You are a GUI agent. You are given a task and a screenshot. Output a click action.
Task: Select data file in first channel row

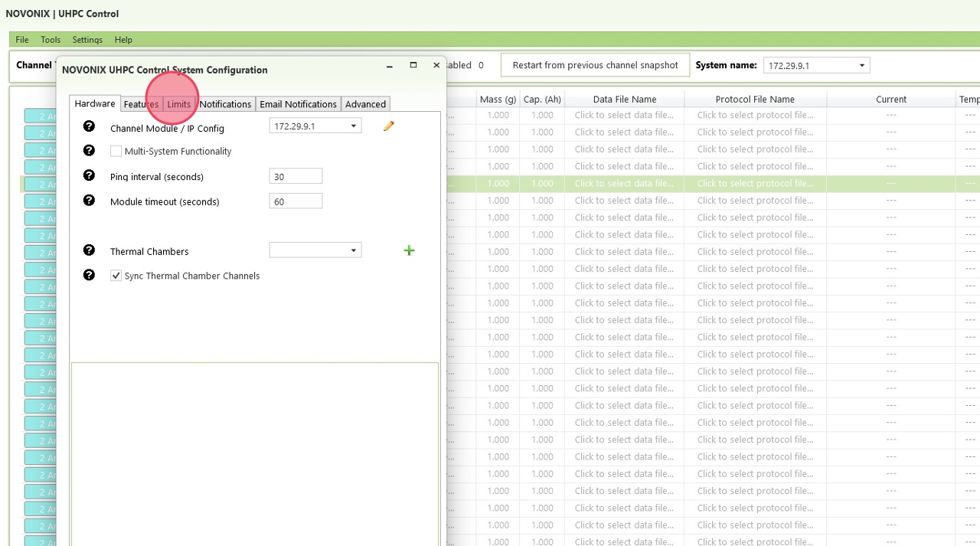[624, 116]
